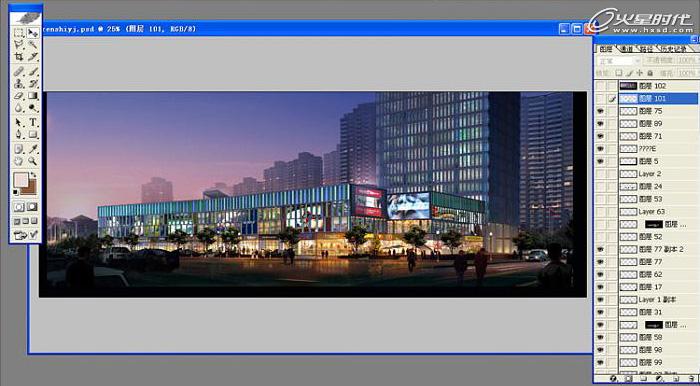
Task: Delete layer using trash icon
Action: (692, 378)
